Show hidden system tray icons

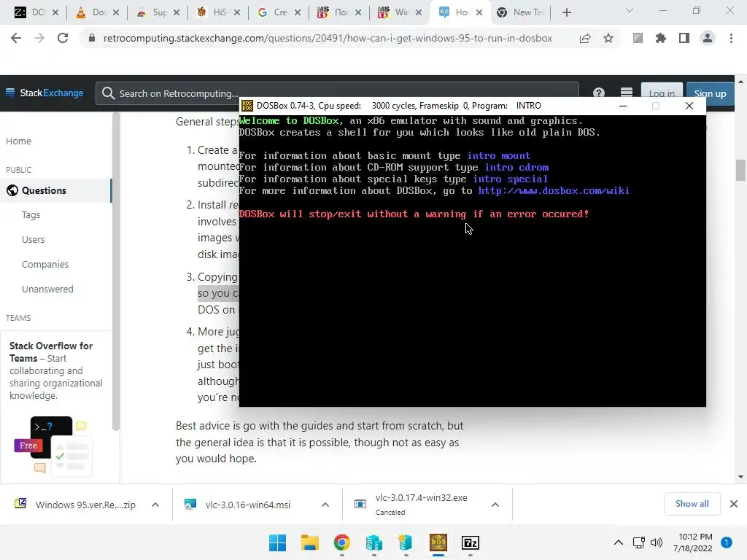tap(619, 542)
